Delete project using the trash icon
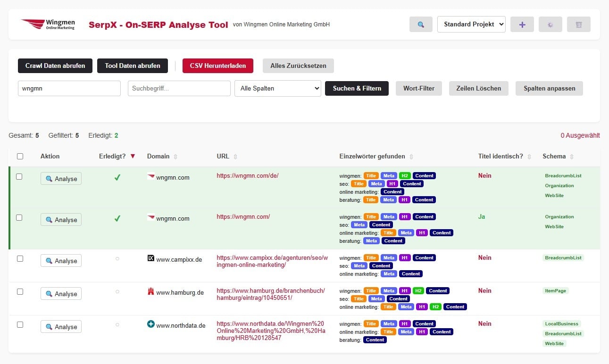Screen dimensions: 609x364 579,25
